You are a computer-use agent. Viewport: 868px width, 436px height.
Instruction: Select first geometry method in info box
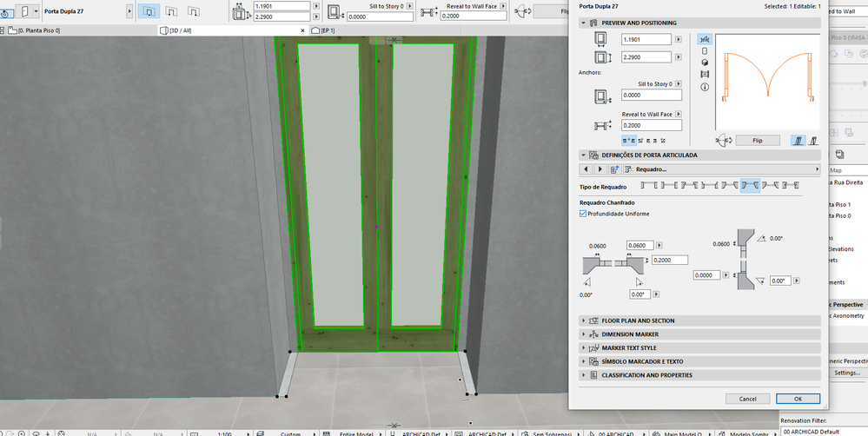149,11
